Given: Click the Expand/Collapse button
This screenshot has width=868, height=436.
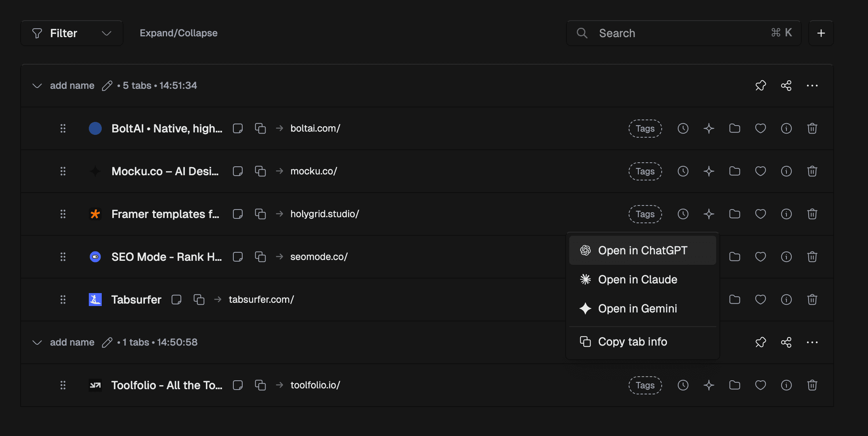Looking at the screenshot, I should (178, 33).
